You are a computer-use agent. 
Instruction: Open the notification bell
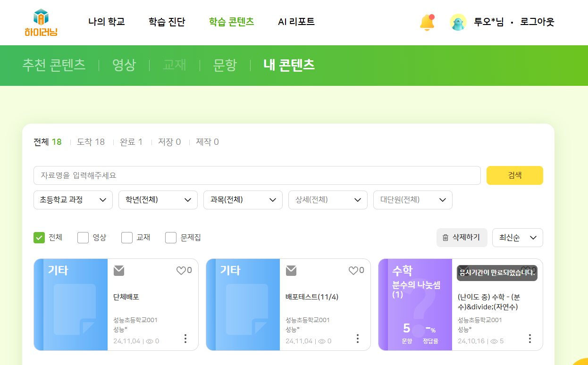(x=427, y=22)
